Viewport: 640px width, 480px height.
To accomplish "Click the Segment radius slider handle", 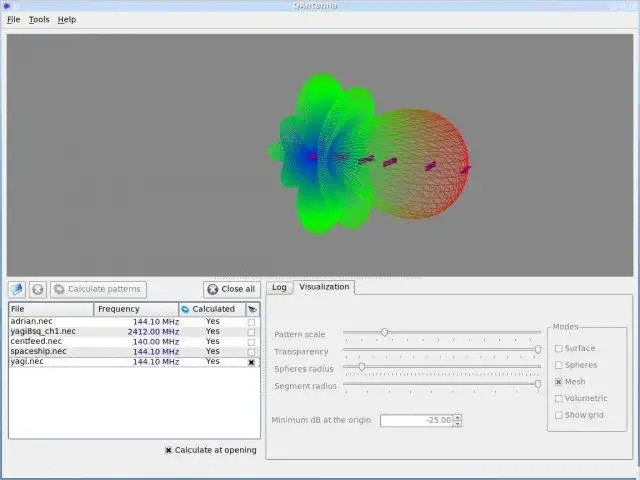I will click(538, 384).
